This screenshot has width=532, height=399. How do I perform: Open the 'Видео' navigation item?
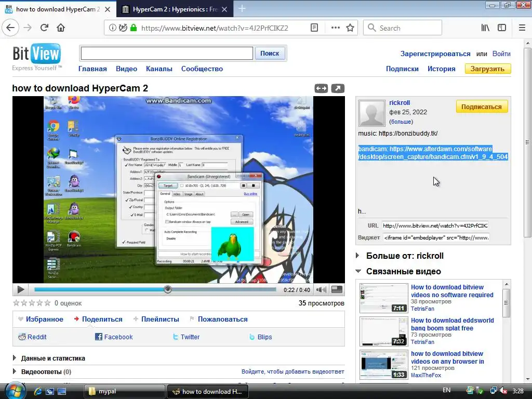pos(127,69)
